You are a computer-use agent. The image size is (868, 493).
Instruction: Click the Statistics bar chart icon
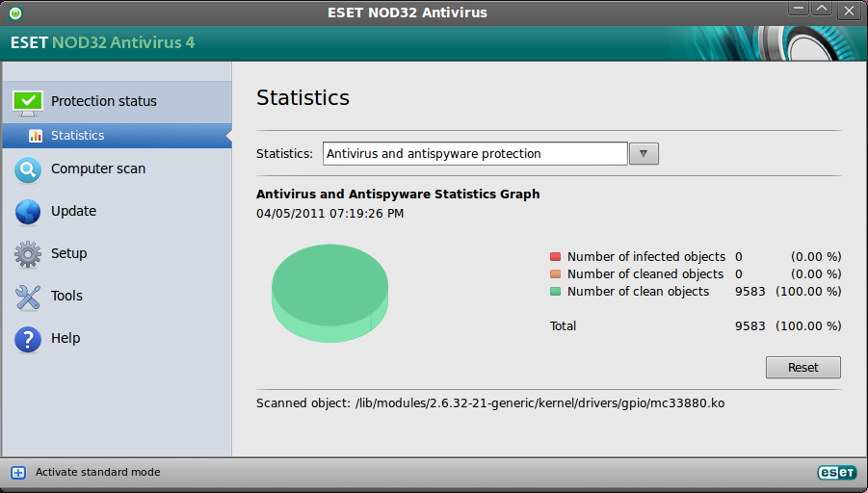coord(36,136)
